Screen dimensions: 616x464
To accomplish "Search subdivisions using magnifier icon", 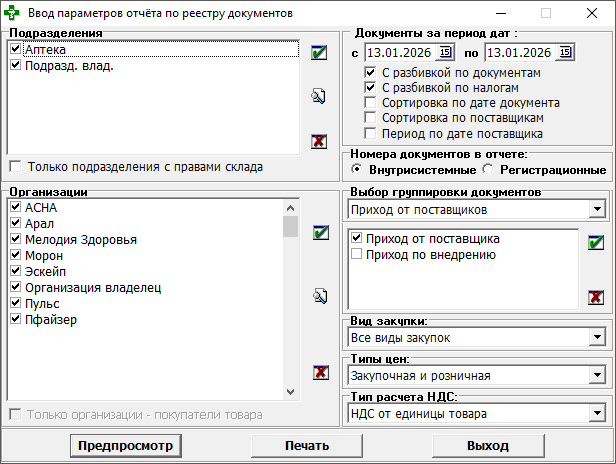I will point(319,96).
